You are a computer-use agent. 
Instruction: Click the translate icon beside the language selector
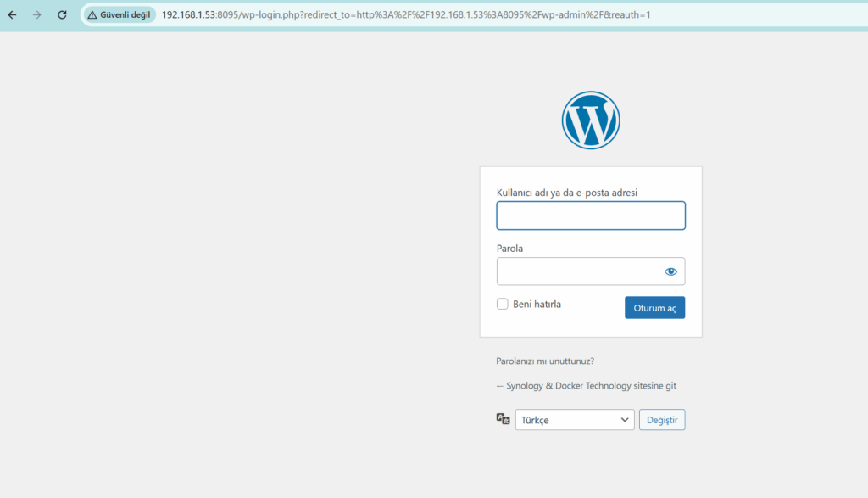[503, 419]
